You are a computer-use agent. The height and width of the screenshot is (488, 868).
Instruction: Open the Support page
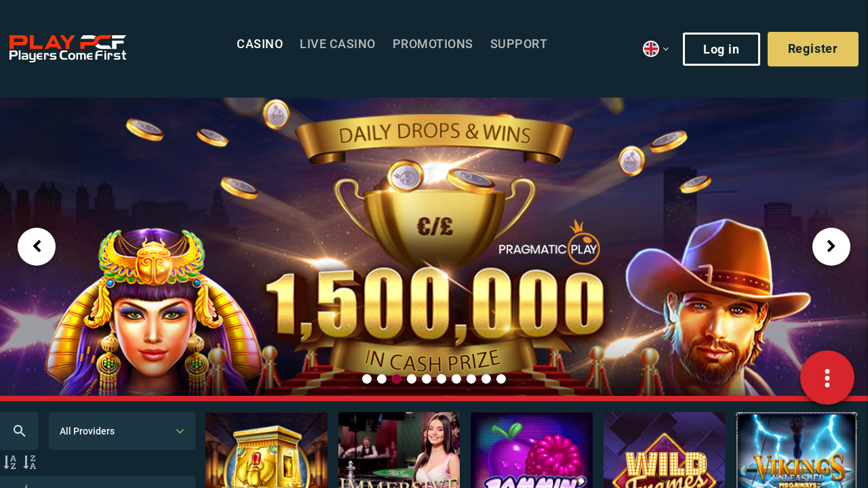tap(519, 44)
